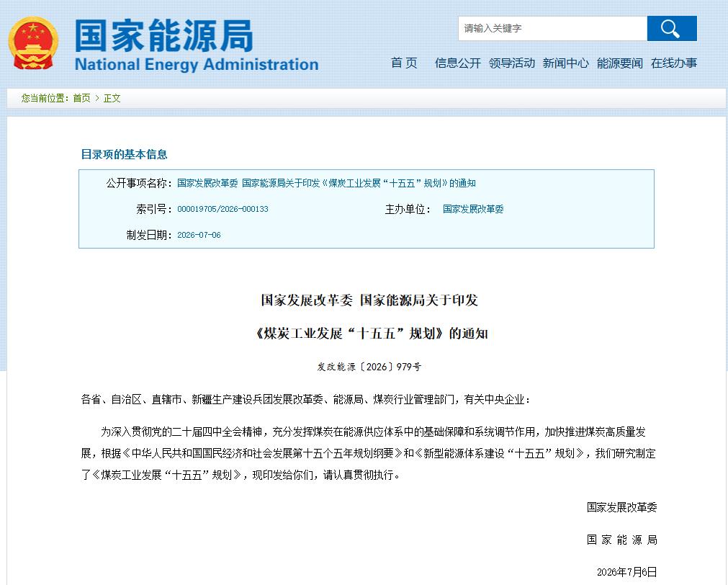The image size is (728, 585).
Task: Open the 首页 navigation item
Action: point(404,63)
